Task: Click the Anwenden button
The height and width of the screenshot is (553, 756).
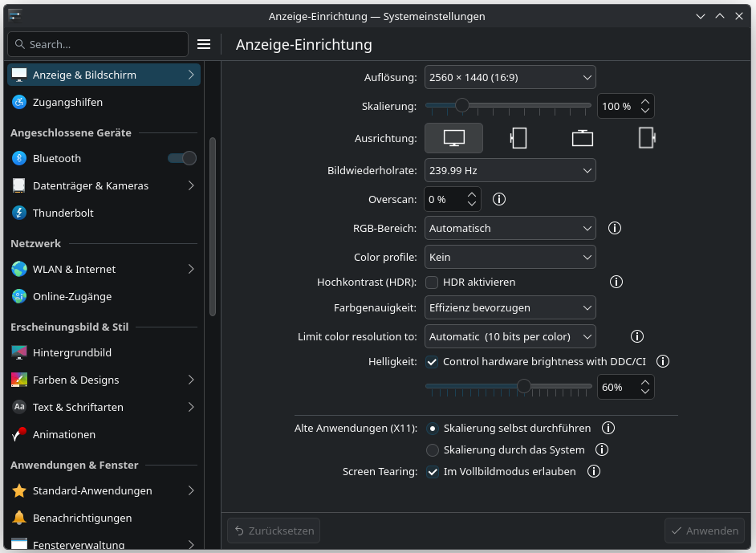Action: (x=705, y=531)
